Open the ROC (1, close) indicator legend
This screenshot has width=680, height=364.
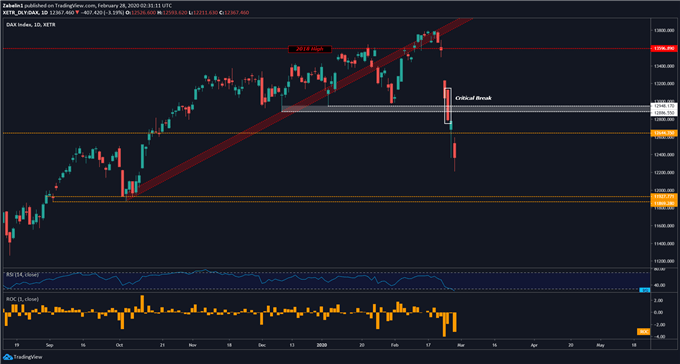22,299
